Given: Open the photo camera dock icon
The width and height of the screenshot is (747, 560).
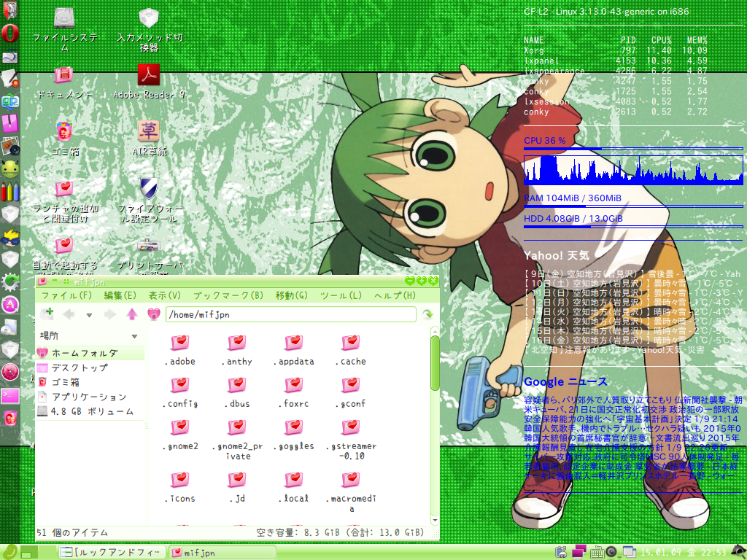Looking at the screenshot, I should [9, 146].
